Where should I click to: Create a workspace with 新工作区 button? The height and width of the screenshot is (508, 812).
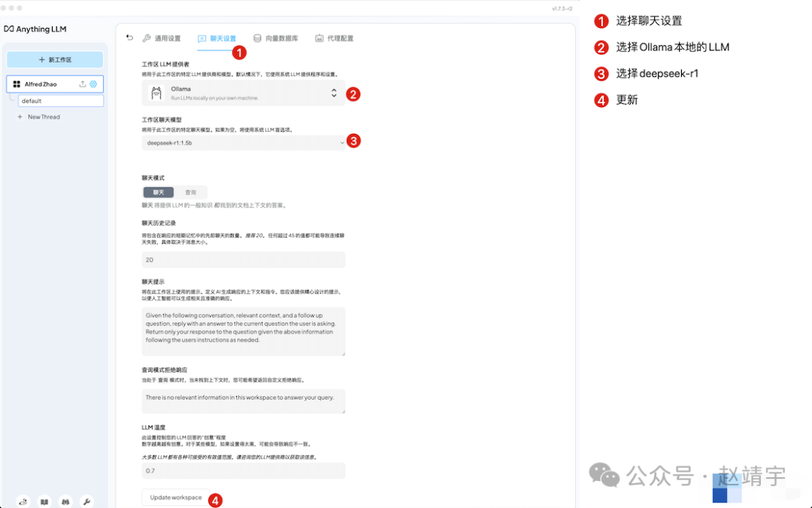tap(55, 59)
